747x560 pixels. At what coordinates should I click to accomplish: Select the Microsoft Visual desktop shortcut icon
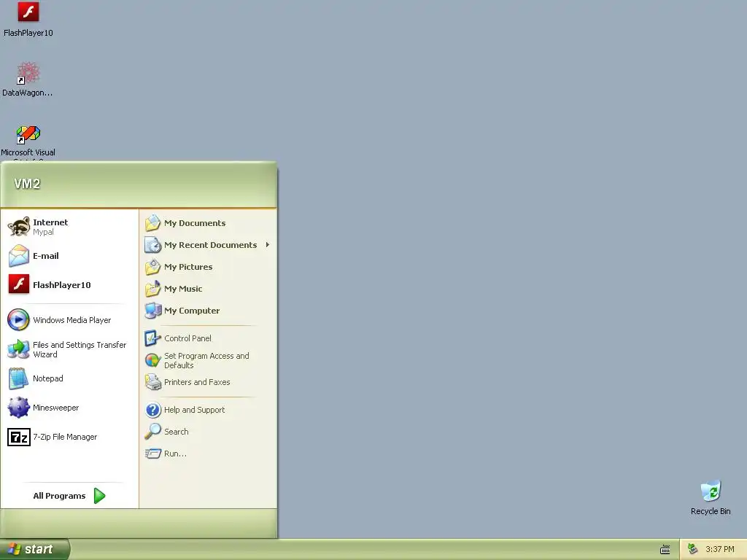tap(28, 134)
